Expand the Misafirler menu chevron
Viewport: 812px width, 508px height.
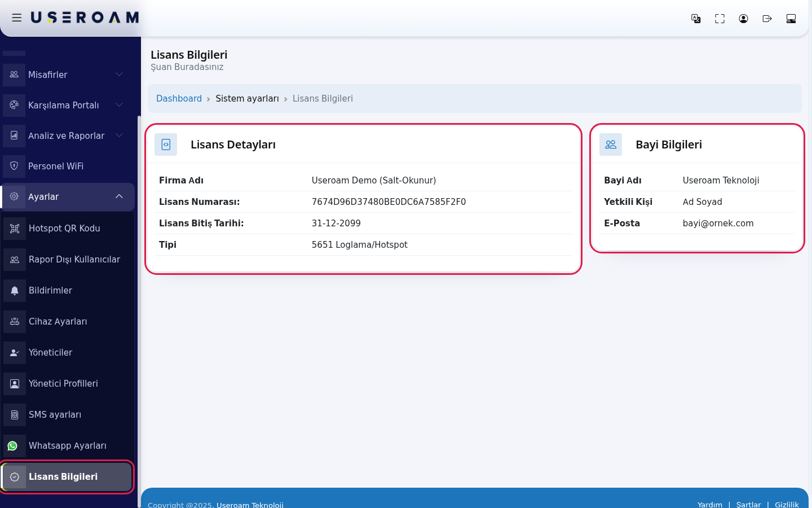119,75
